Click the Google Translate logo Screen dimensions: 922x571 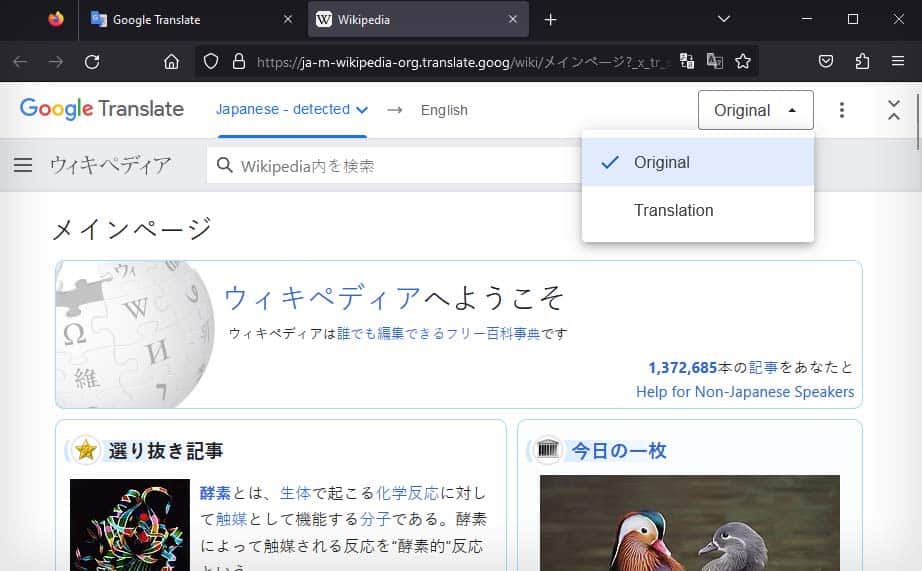click(x=102, y=109)
